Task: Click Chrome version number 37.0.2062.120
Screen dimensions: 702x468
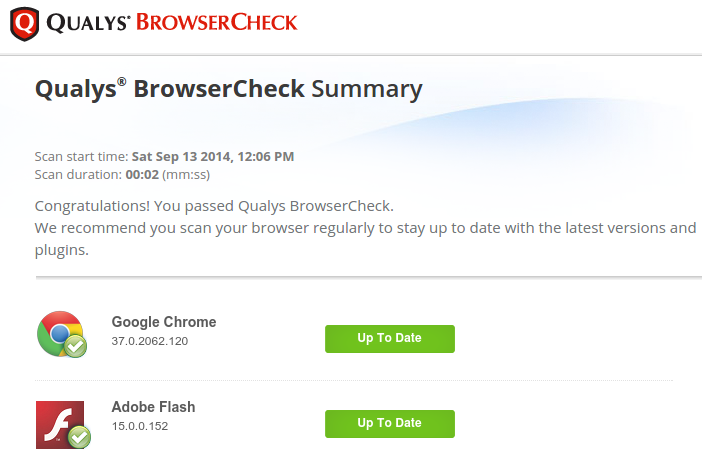Action: coord(150,341)
